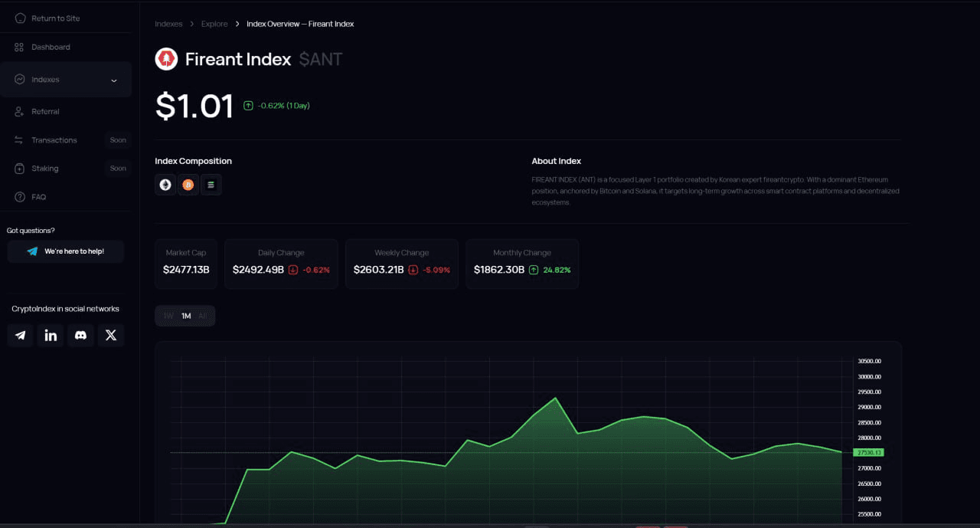The width and height of the screenshot is (980, 528).
Task: Open the X social network icon
Action: click(110, 335)
